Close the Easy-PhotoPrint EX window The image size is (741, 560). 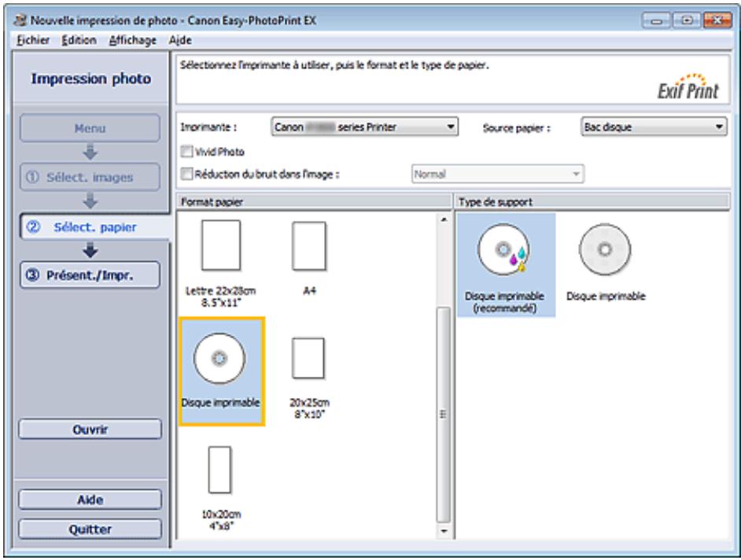coord(717,20)
